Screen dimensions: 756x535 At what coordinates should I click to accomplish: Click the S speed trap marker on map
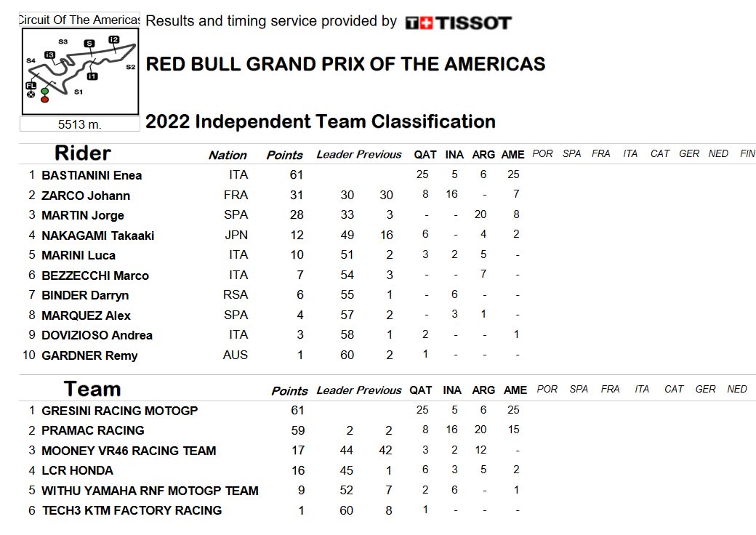(x=89, y=44)
